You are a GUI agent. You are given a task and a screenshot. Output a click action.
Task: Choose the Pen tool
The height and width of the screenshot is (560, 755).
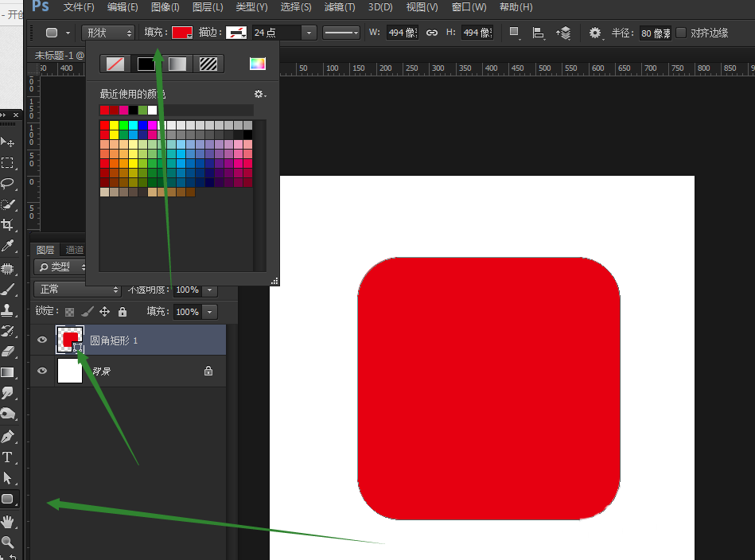[x=8, y=437]
